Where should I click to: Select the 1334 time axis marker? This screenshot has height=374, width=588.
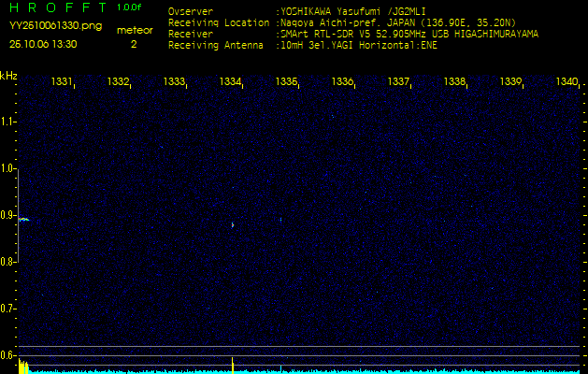click(230, 82)
